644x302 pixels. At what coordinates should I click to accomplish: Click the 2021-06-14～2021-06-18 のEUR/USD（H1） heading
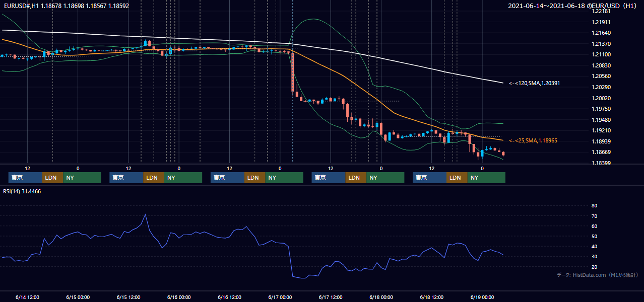tap(573, 6)
